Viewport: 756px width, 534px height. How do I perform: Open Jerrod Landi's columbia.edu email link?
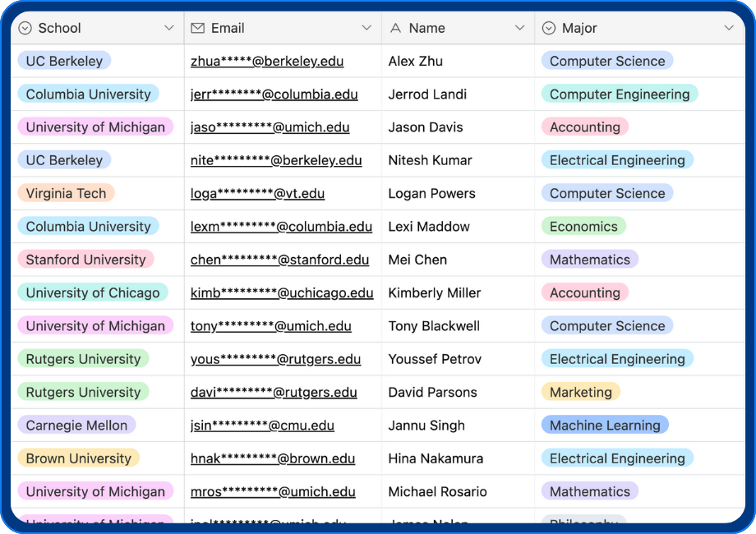pyautogui.click(x=274, y=94)
